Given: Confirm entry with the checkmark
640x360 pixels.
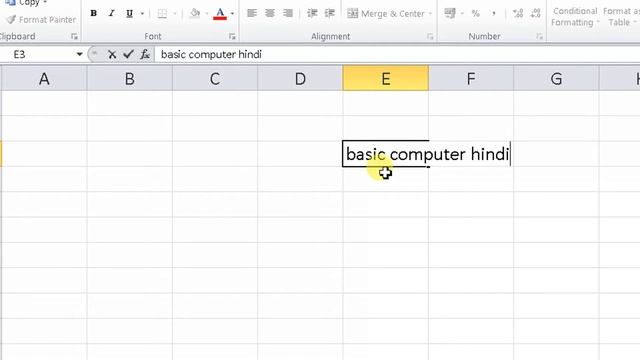Looking at the screenshot, I should click(129, 54).
